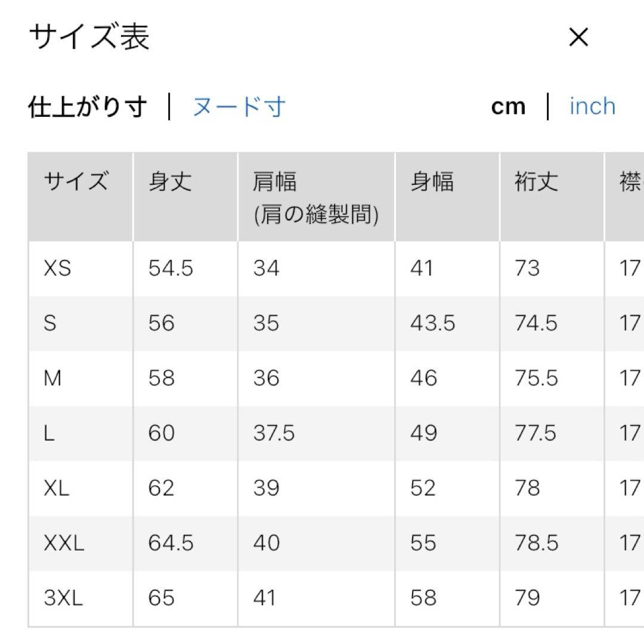Screen dimensions: 644x644
Task: Select cm as measurement unit
Action: pos(508,107)
